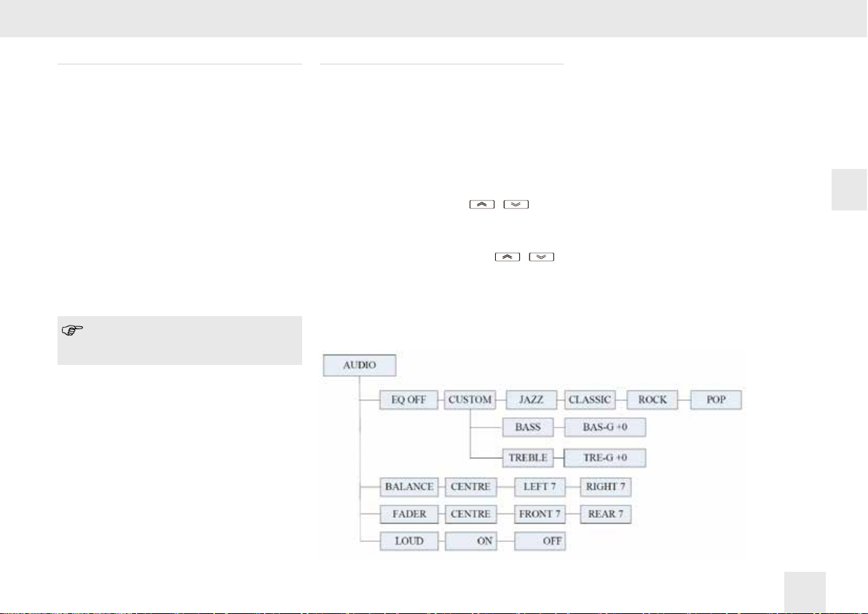Pick the POP preset box

716,400
